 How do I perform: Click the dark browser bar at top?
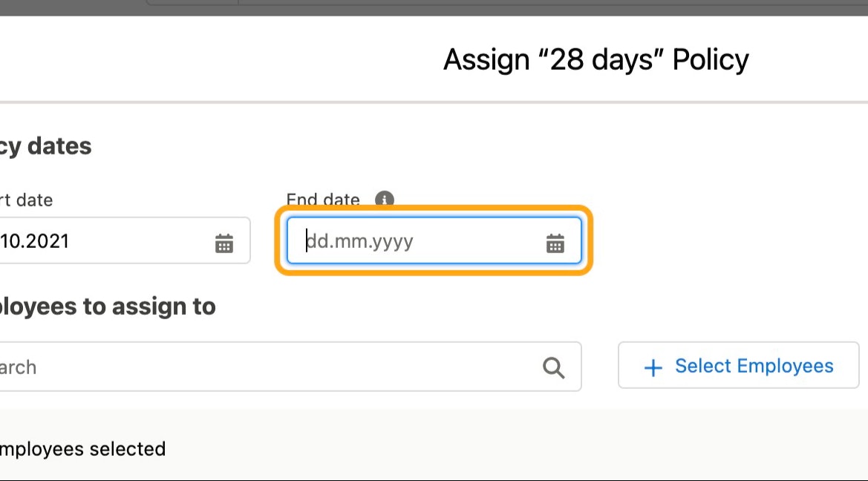(434, 7)
